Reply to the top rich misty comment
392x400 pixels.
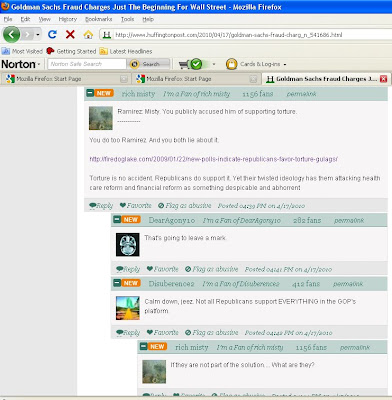(101, 206)
